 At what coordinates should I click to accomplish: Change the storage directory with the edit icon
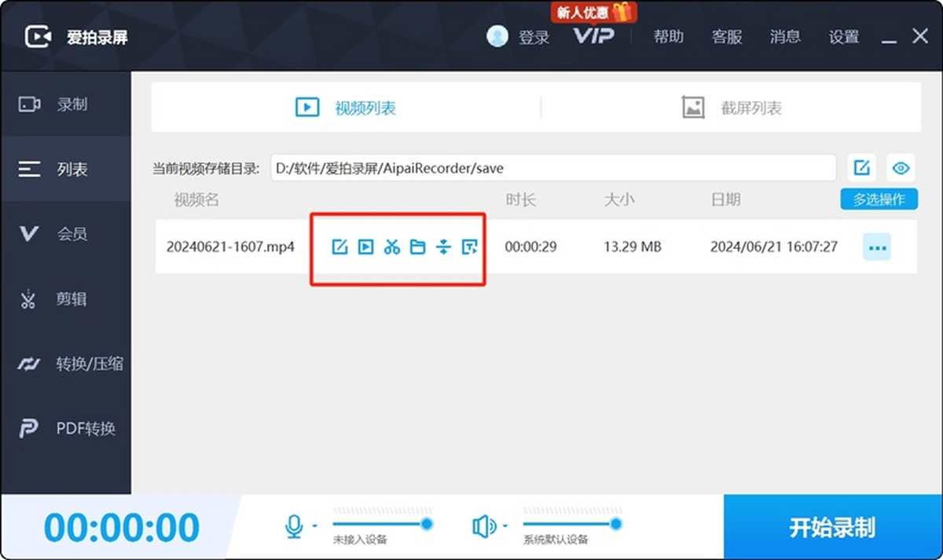(x=862, y=167)
